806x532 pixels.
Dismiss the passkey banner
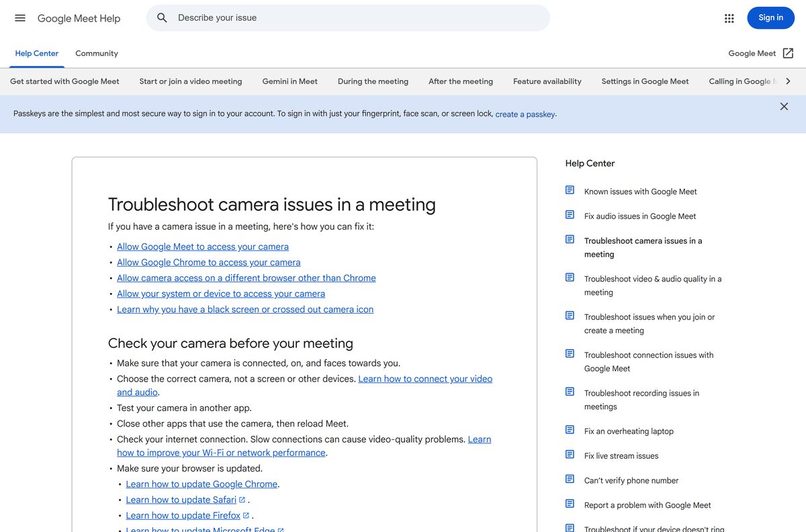784,106
